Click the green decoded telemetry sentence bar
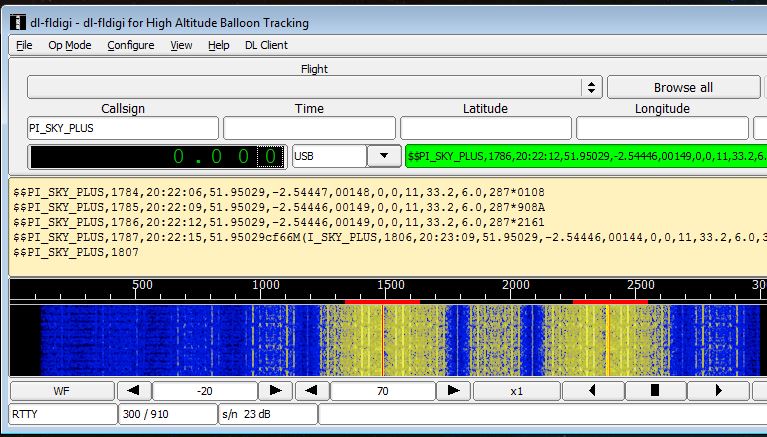The height and width of the screenshot is (437, 767). coord(586,156)
